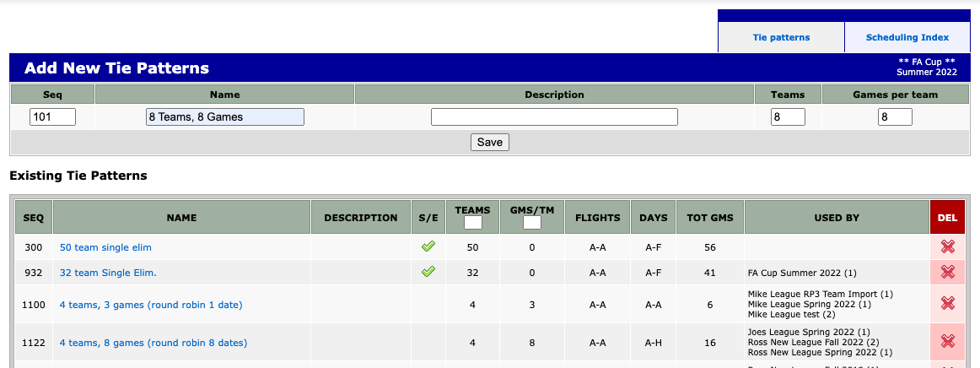Open the Scheduling Index tab
This screenshot has width=980, height=368.
click(x=907, y=37)
